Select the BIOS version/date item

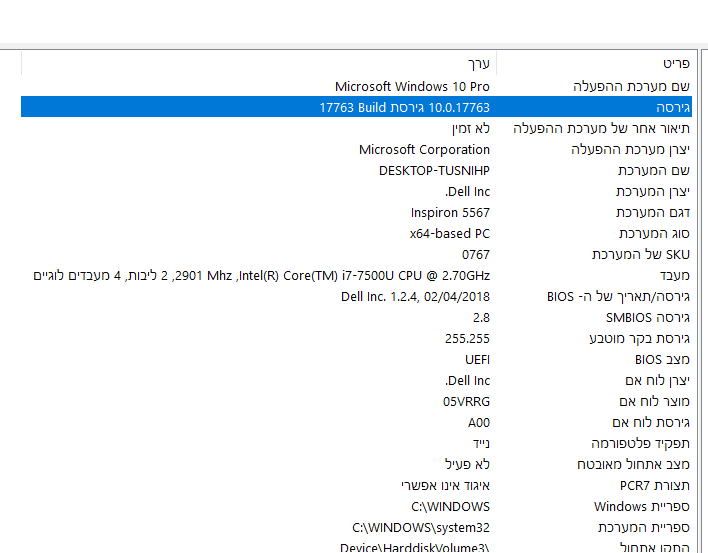(619, 297)
